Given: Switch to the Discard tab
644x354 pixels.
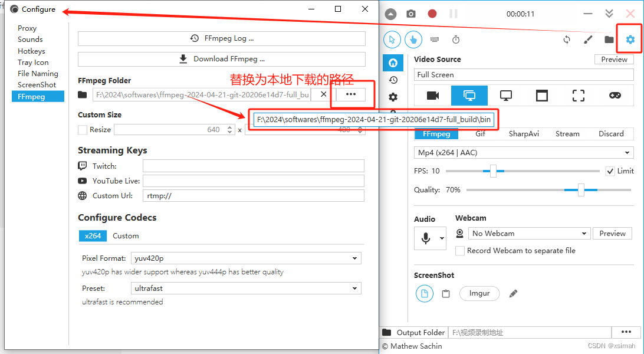Looking at the screenshot, I should [611, 134].
